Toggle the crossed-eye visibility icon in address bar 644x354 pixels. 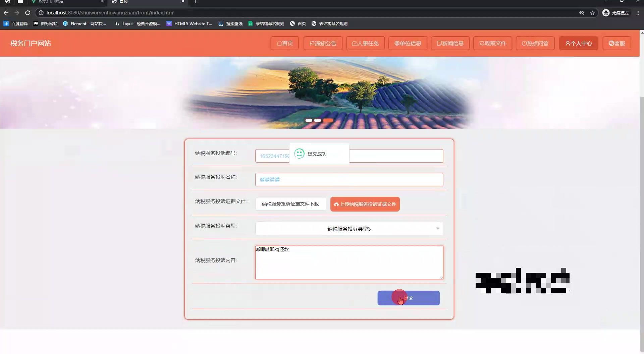581,13
